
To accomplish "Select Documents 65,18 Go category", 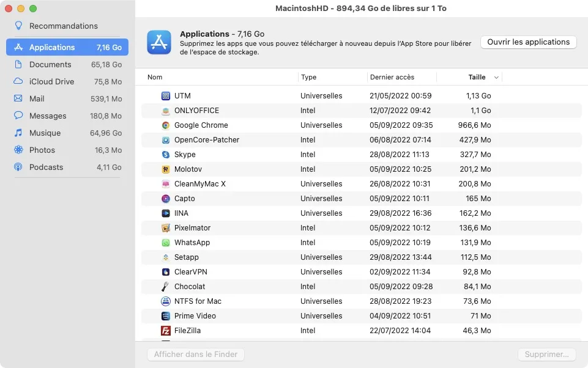I will click(x=67, y=64).
